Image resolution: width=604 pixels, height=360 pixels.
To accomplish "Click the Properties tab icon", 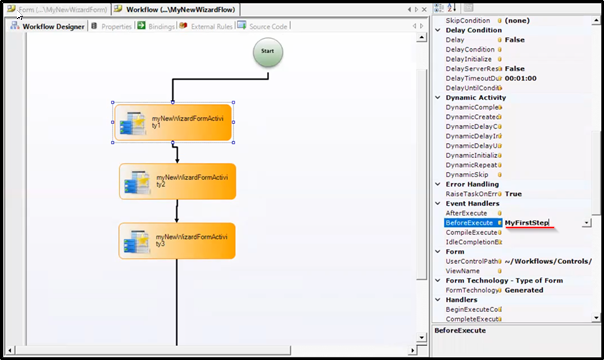I will [x=94, y=26].
